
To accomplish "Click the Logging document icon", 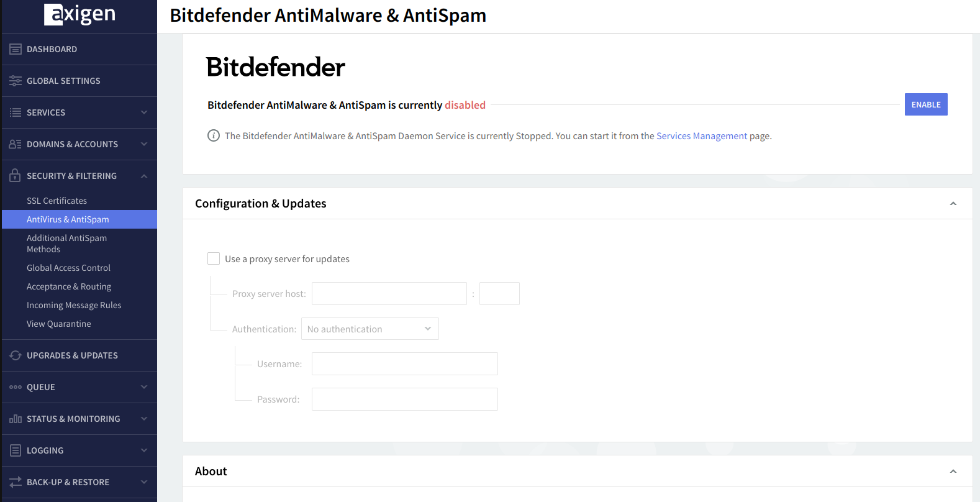I will [16, 450].
